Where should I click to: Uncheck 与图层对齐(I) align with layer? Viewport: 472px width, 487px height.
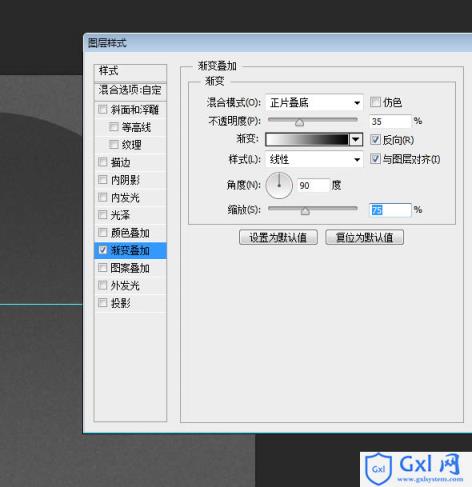[x=375, y=159]
